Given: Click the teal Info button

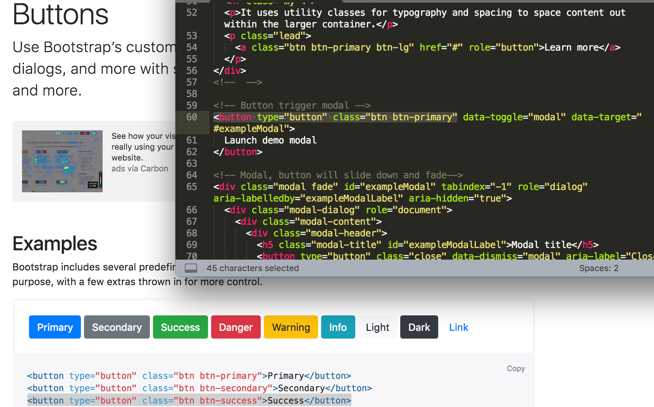Looking at the screenshot, I should click(x=338, y=327).
